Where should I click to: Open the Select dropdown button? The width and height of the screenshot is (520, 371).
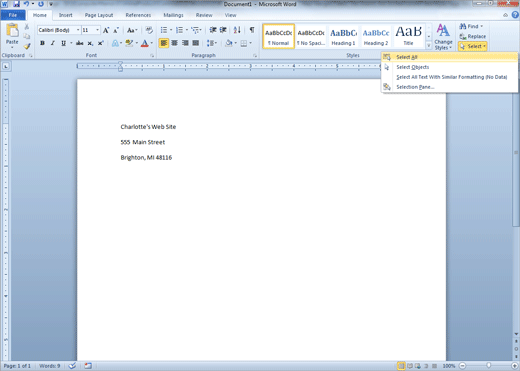point(473,46)
